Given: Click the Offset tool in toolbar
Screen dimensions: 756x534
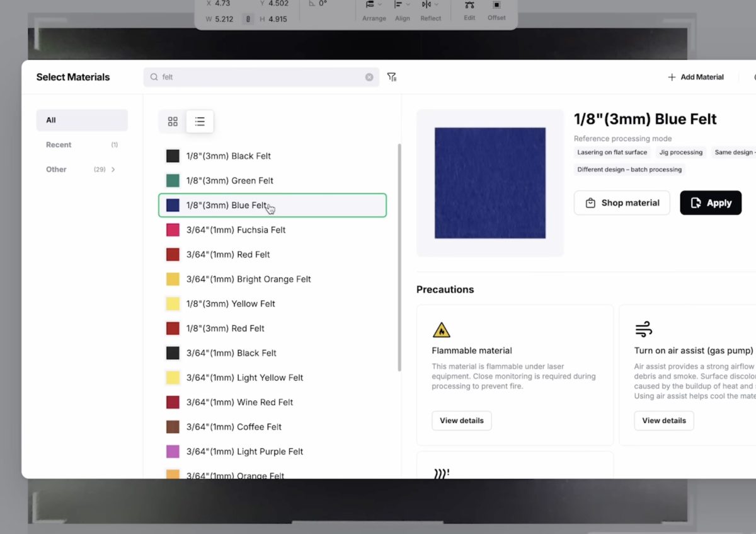Looking at the screenshot, I should (x=496, y=11).
